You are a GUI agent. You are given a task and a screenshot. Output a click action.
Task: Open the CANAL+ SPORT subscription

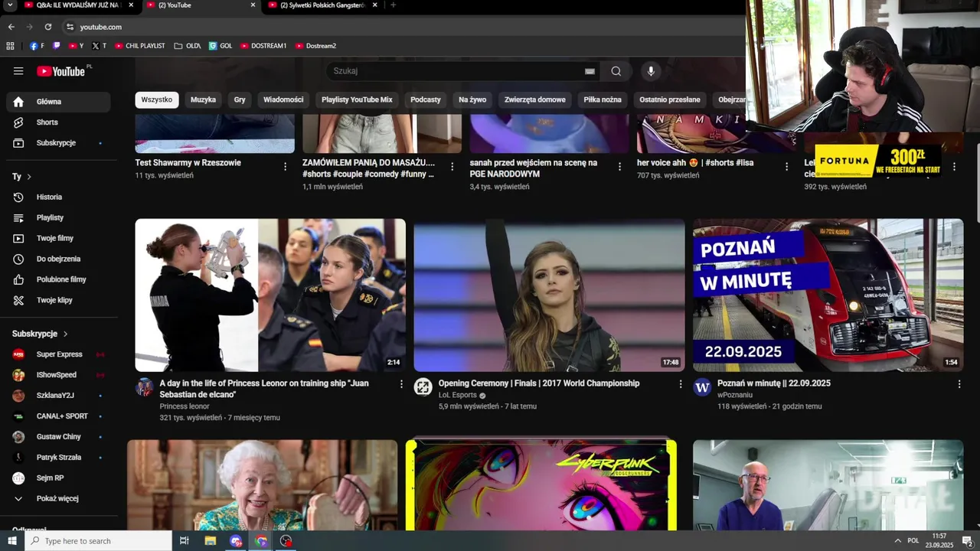[x=62, y=416]
